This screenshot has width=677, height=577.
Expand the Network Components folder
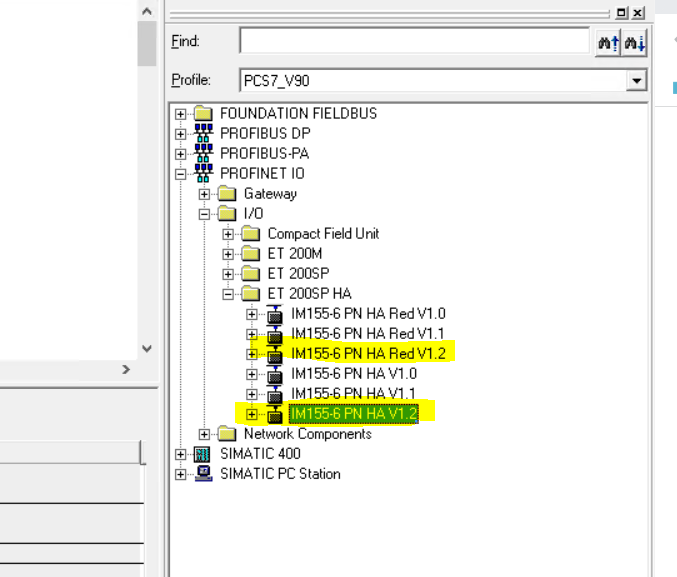[204, 434]
